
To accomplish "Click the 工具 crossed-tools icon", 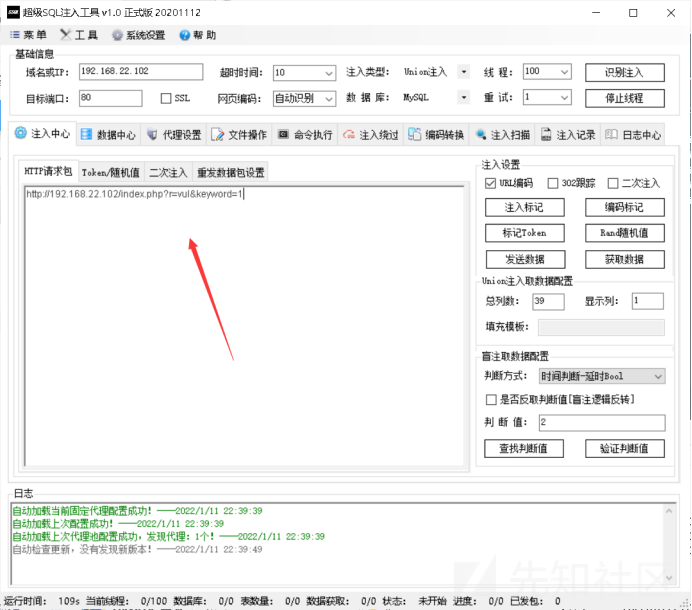I will pos(66,34).
